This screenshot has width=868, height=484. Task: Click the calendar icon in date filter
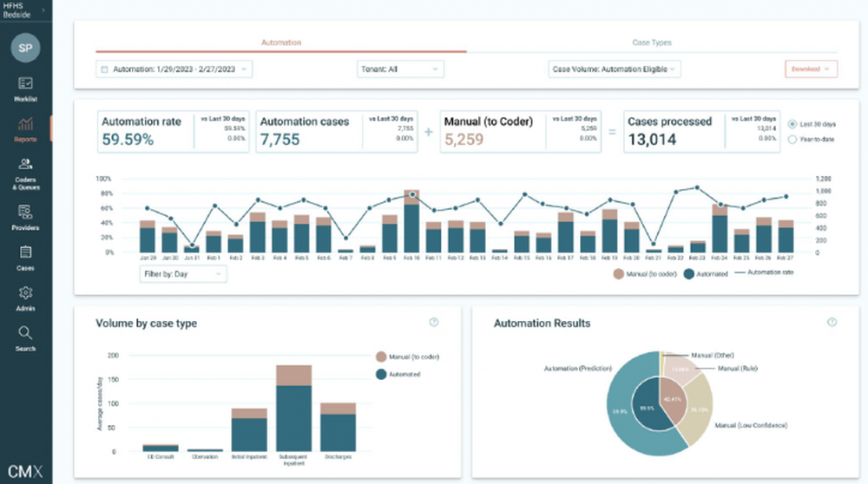[104, 69]
